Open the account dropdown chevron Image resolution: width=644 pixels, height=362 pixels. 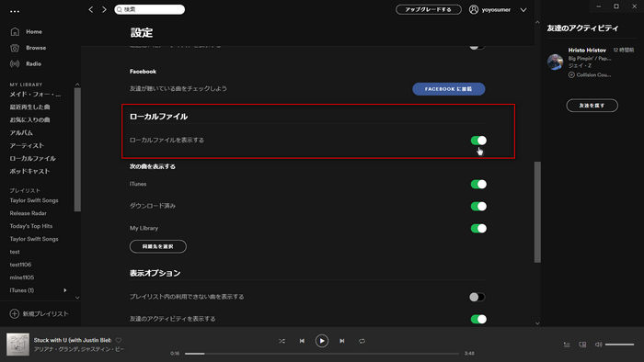pos(523,10)
